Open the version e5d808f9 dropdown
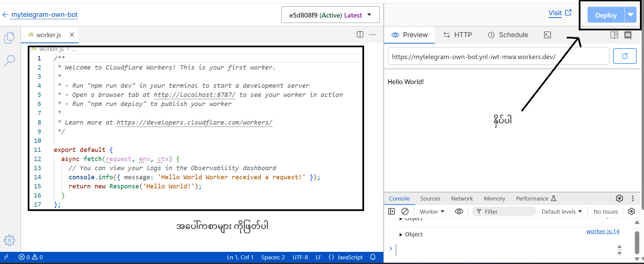Viewport: 644px width, 264px height. (x=330, y=15)
